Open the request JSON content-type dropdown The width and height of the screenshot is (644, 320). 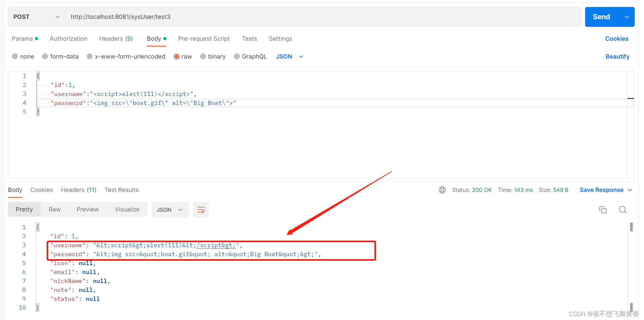tap(290, 57)
